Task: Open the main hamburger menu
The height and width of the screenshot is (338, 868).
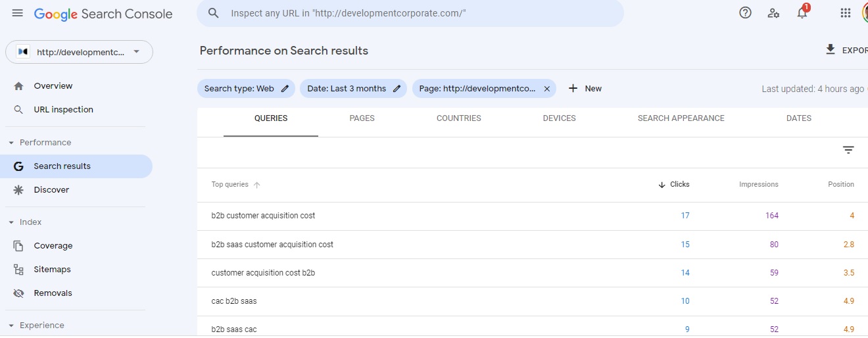Action: [18, 13]
